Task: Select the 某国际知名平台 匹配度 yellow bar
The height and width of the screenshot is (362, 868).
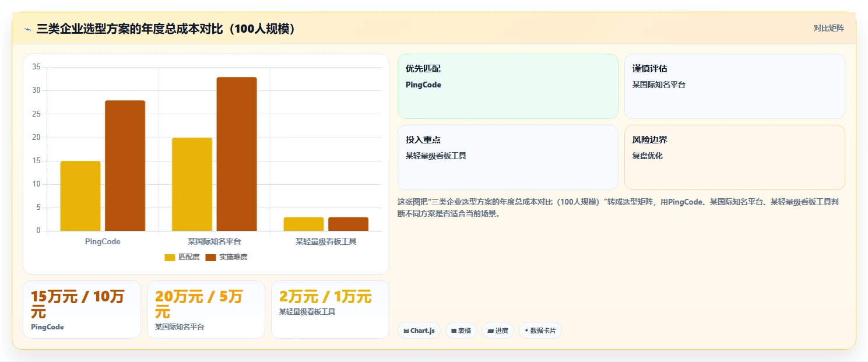Action: click(192, 184)
